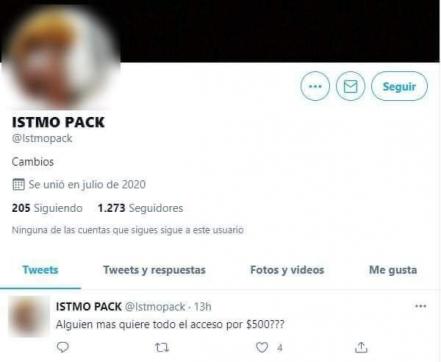
Task: Follow the account with Seguir button
Action: [x=399, y=86]
